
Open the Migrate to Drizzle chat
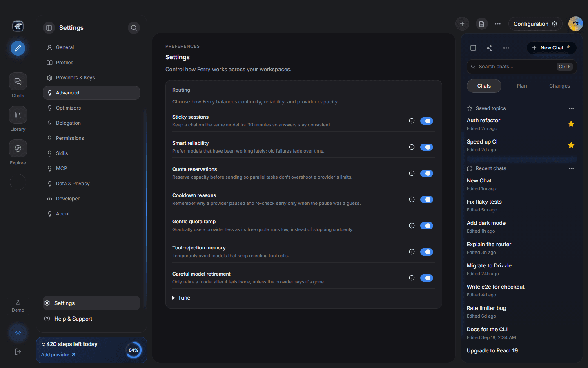pyautogui.click(x=521, y=269)
